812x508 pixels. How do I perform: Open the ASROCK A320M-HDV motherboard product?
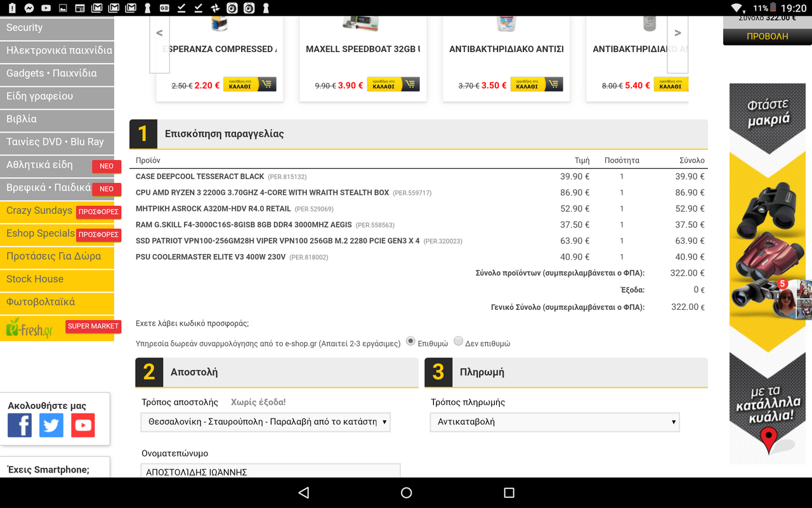[x=213, y=208]
